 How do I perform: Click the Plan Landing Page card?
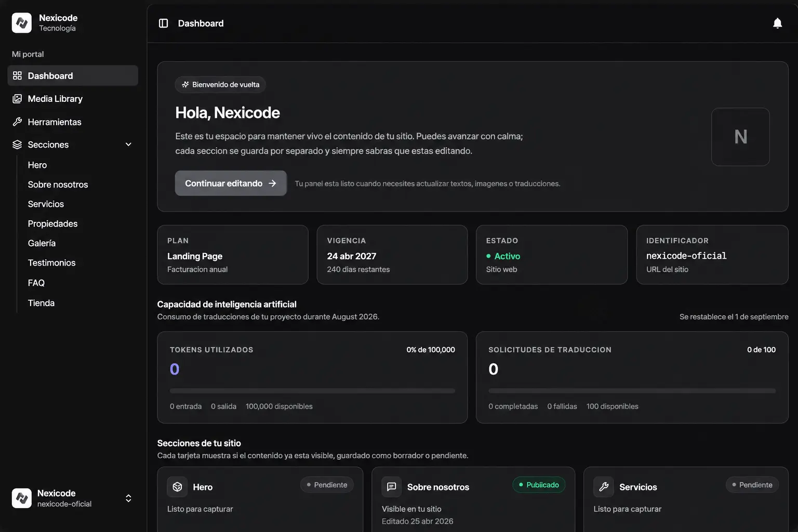pos(233,255)
